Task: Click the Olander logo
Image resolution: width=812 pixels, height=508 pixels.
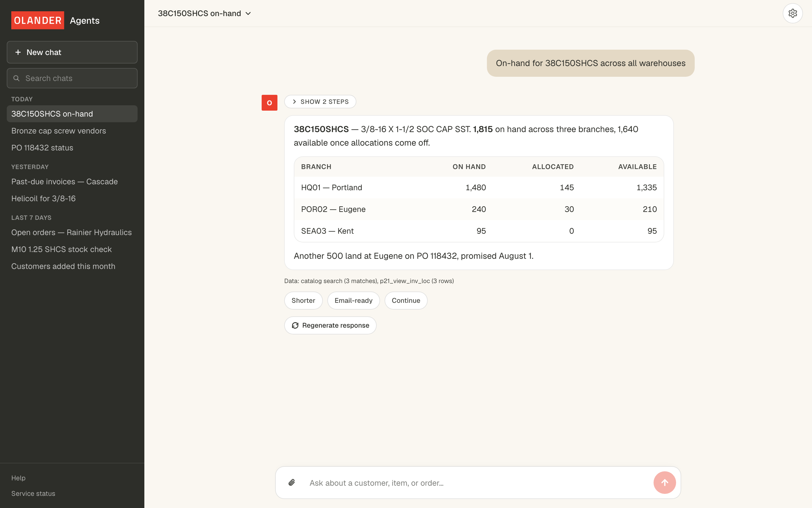Action: coord(37,21)
